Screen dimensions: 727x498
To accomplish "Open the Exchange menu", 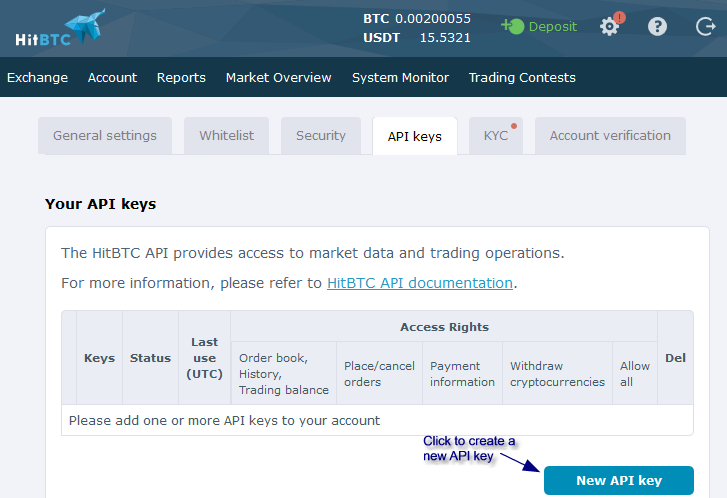I will 38,77.
